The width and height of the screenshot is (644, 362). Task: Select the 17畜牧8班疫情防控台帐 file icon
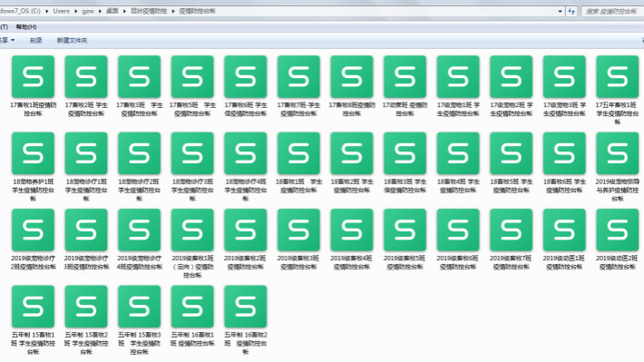point(352,77)
